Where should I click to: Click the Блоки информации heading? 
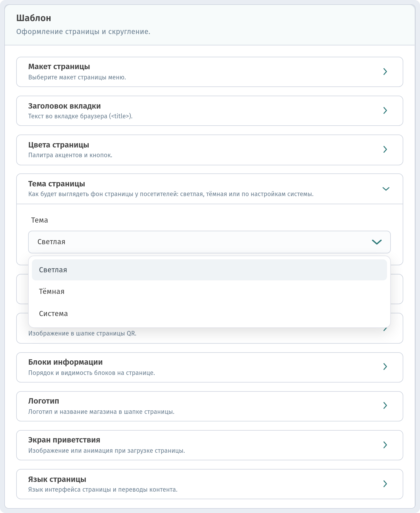pyautogui.click(x=65, y=362)
